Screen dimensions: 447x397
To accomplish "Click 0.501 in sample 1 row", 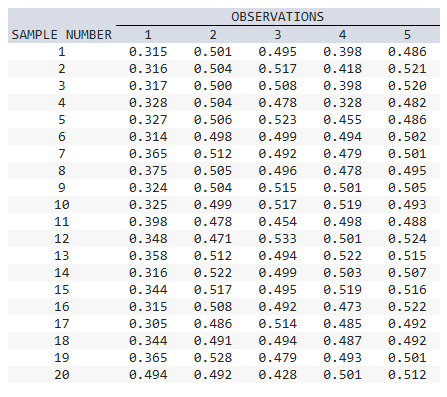I will click(213, 52).
